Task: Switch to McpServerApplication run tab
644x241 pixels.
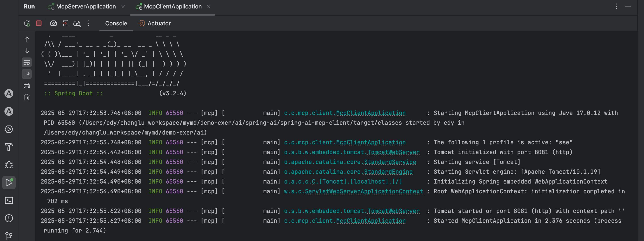Action: coord(86,6)
